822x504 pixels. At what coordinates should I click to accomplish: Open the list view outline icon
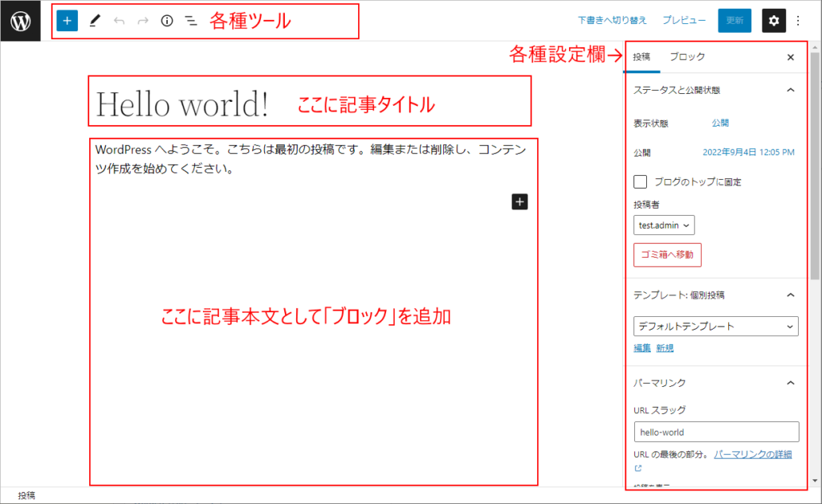pyautogui.click(x=191, y=21)
